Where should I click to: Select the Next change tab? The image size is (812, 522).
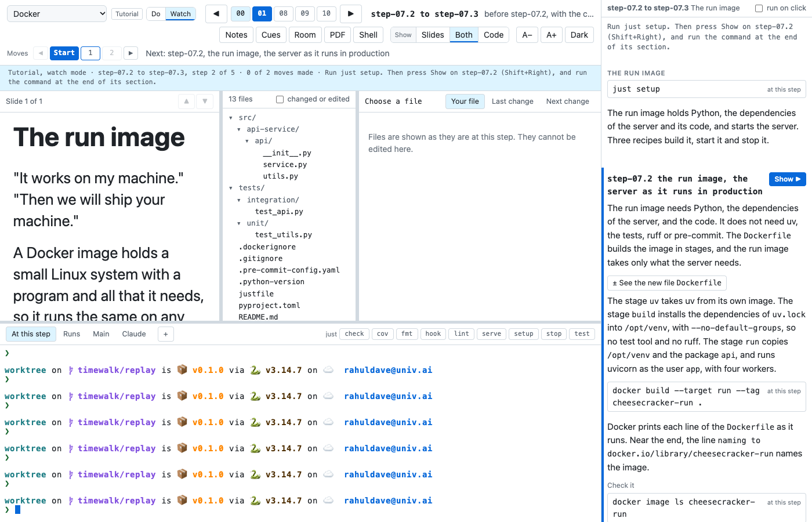568,101
